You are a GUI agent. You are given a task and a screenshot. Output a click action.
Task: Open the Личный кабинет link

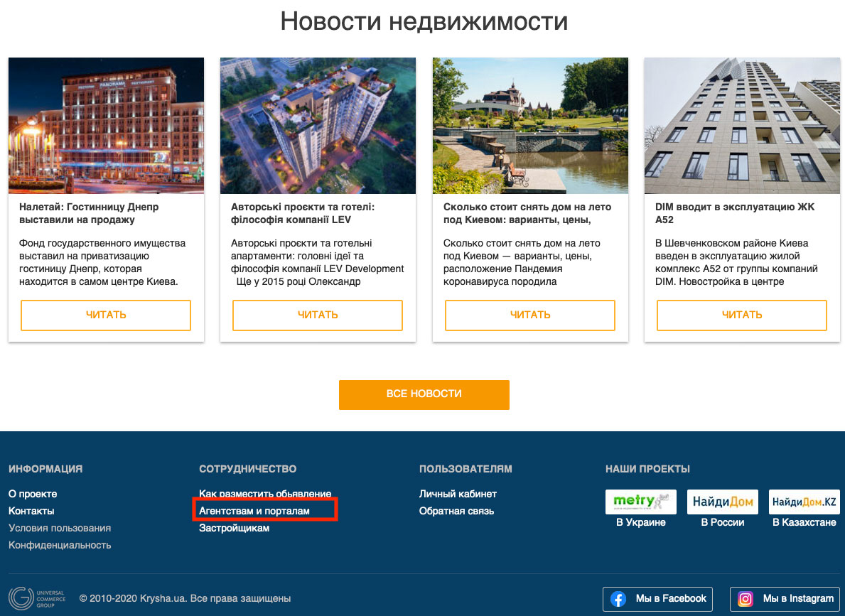458,495
